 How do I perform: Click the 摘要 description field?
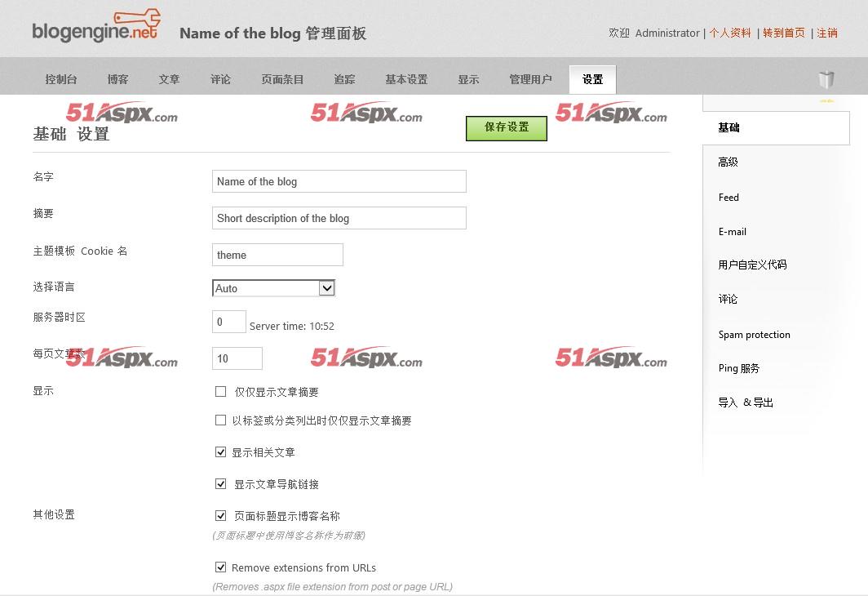tap(339, 218)
